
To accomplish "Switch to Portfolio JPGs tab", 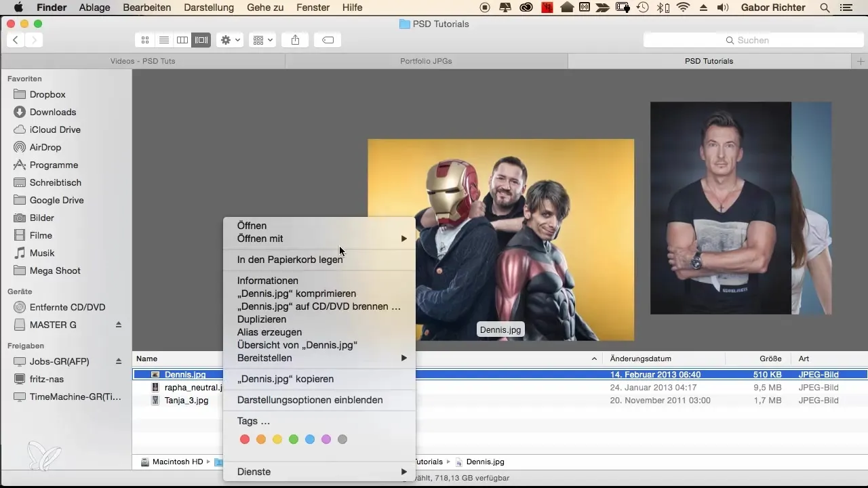I will 426,61.
